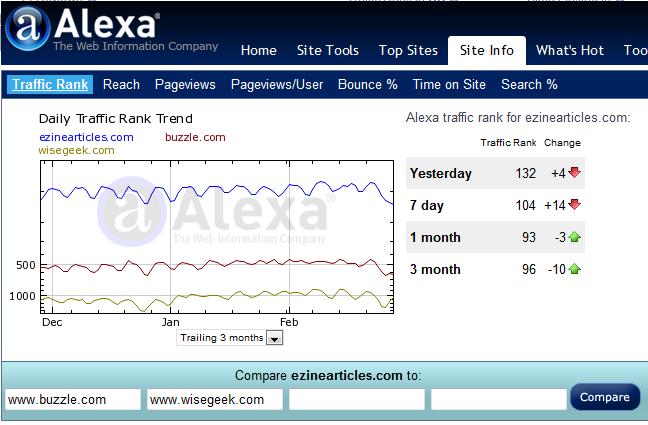The height and width of the screenshot is (425, 648).
Task: Click the 1 month traffic rank value 93
Action: (529, 237)
